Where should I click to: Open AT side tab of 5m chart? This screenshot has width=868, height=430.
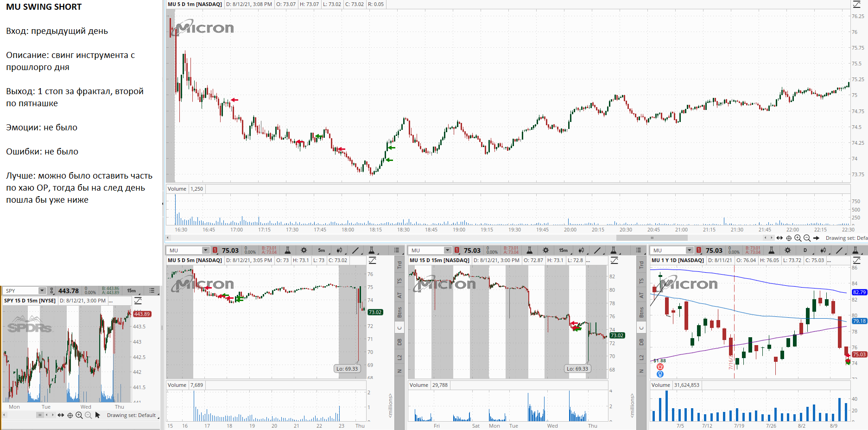pos(399,295)
